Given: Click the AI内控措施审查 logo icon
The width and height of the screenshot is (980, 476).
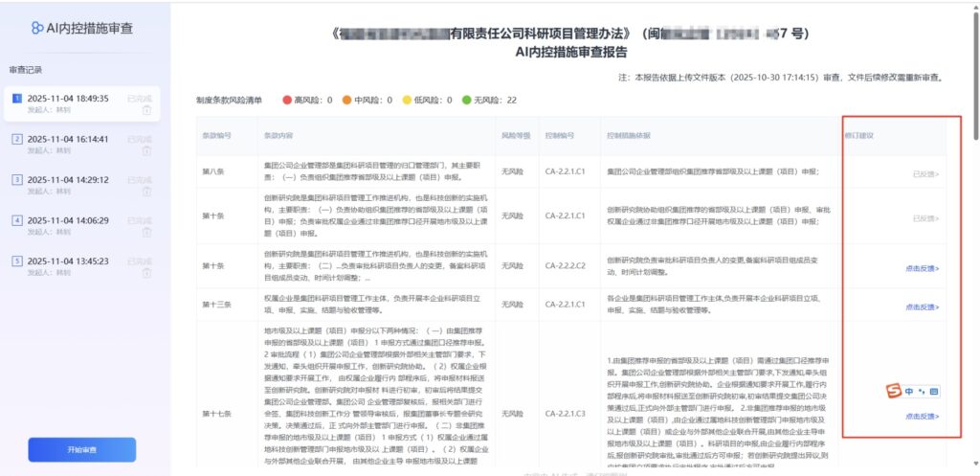Looking at the screenshot, I should (x=37, y=29).
